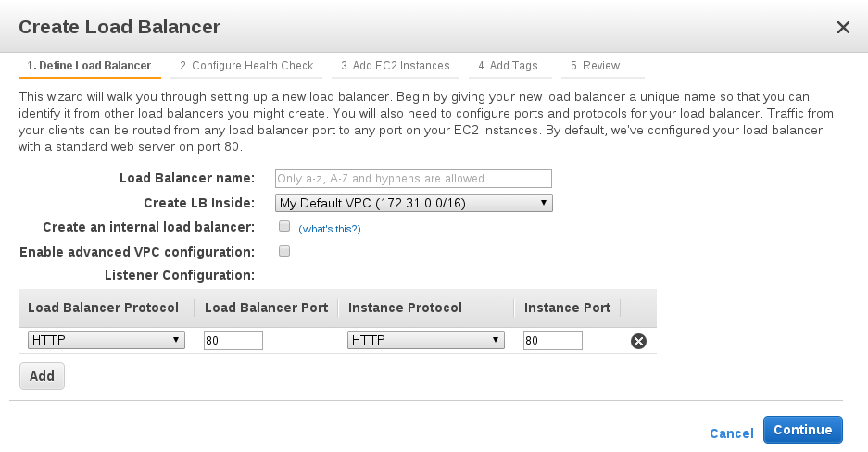The width and height of the screenshot is (868, 452).
Task: Jump to the Review step
Action: coord(595,66)
